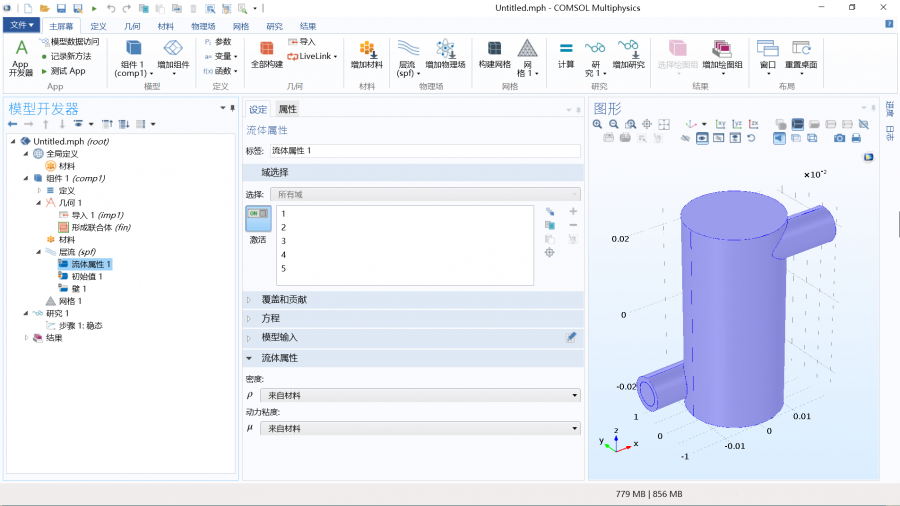Open Add Physics (增加物理场)
The height and width of the screenshot is (506, 900).
[445, 56]
